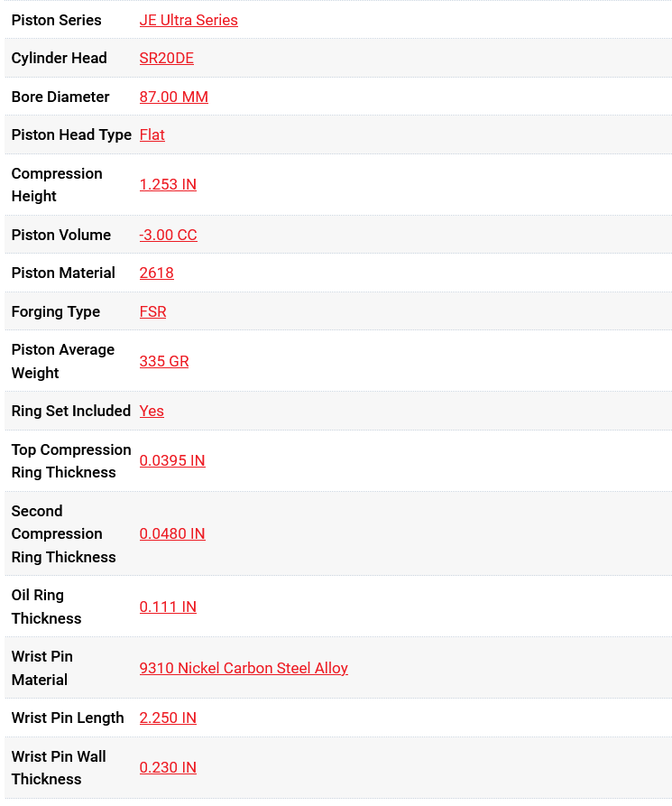Image resolution: width=672 pixels, height=806 pixels.
Task: Click the JE Ultra Series link
Action: coord(189,20)
